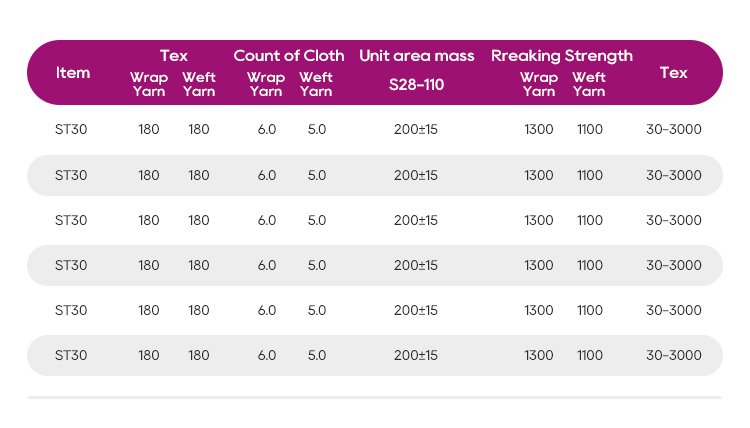Image resolution: width=750 pixels, height=428 pixels.
Task: Click Weft Yarn under Count of Cloth
Action: click(316, 84)
